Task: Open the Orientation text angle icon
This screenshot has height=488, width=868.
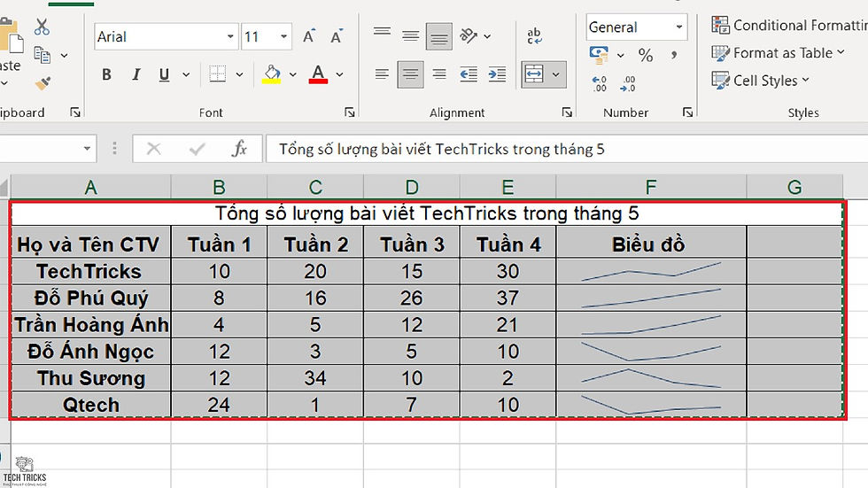Action: point(469,36)
